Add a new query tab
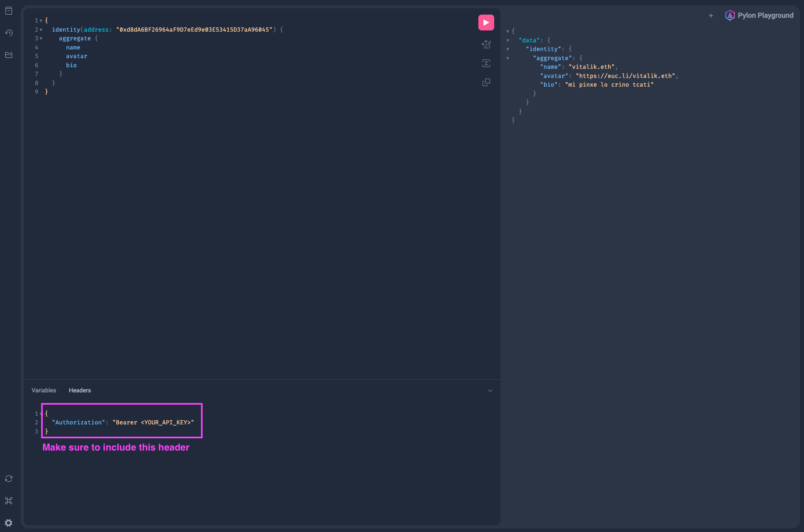804x532 pixels. (711, 16)
